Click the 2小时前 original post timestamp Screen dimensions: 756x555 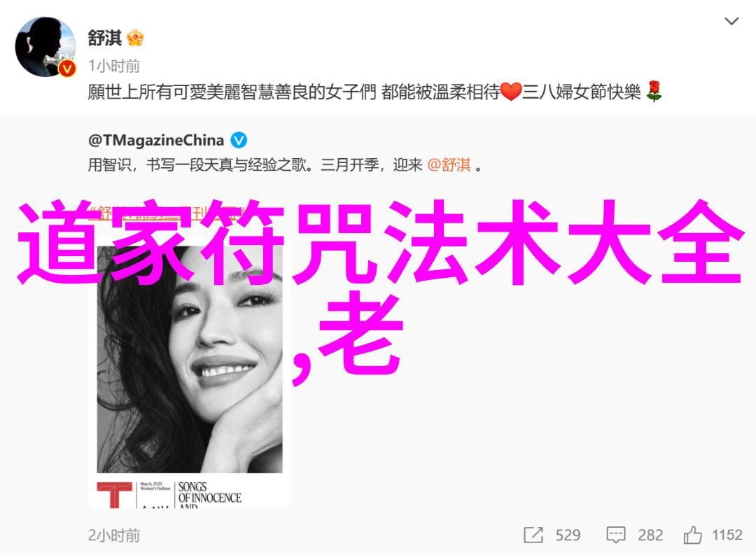(x=114, y=535)
